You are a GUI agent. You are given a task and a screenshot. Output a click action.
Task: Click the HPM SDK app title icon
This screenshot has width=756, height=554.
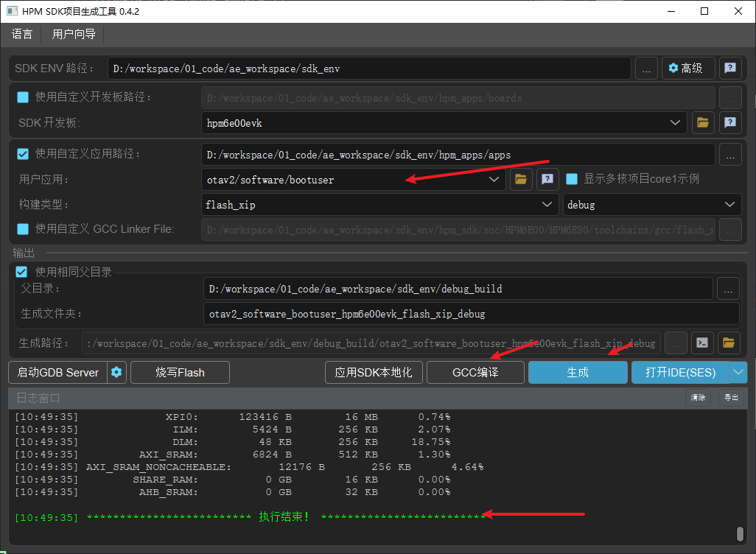tap(12, 10)
